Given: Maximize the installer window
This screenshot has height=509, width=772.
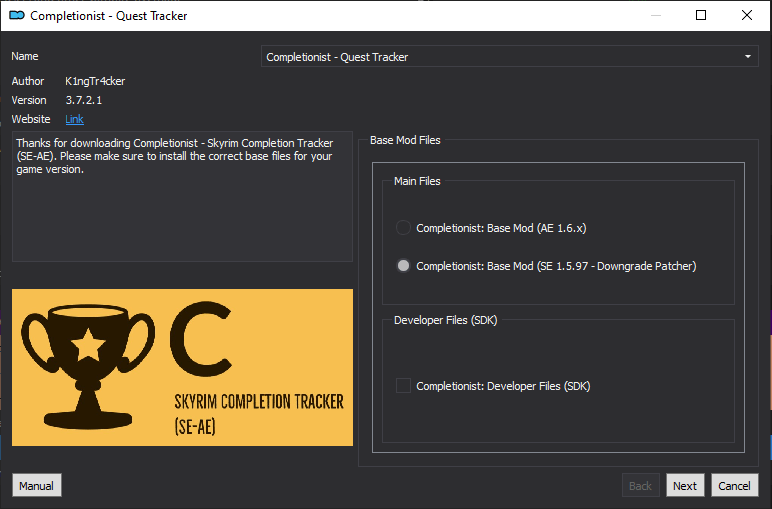Looking at the screenshot, I should tap(701, 15).
